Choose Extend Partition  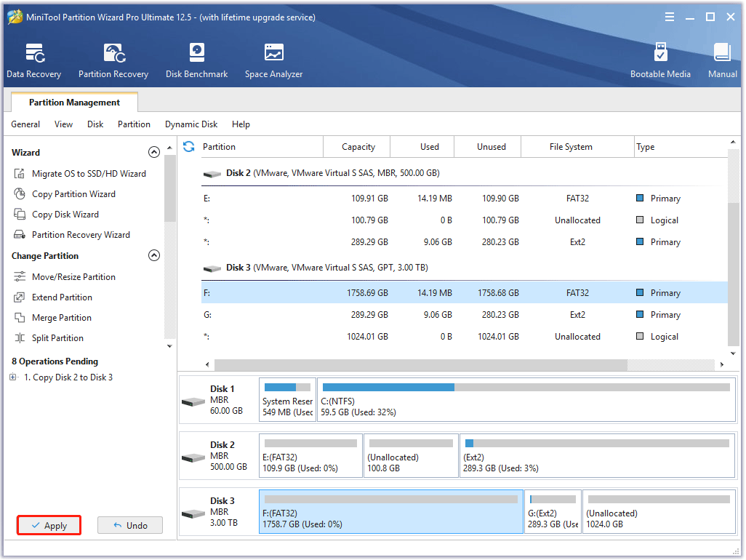tap(62, 297)
